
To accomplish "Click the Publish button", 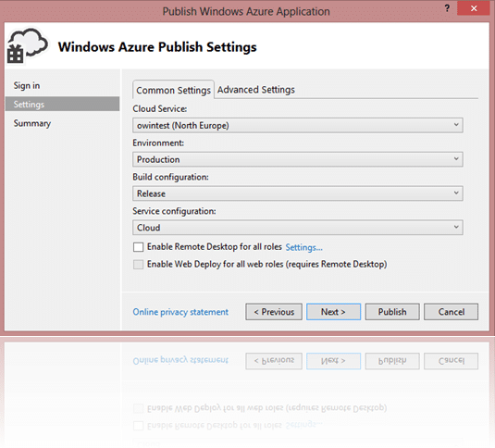I will (x=392, y=312).
